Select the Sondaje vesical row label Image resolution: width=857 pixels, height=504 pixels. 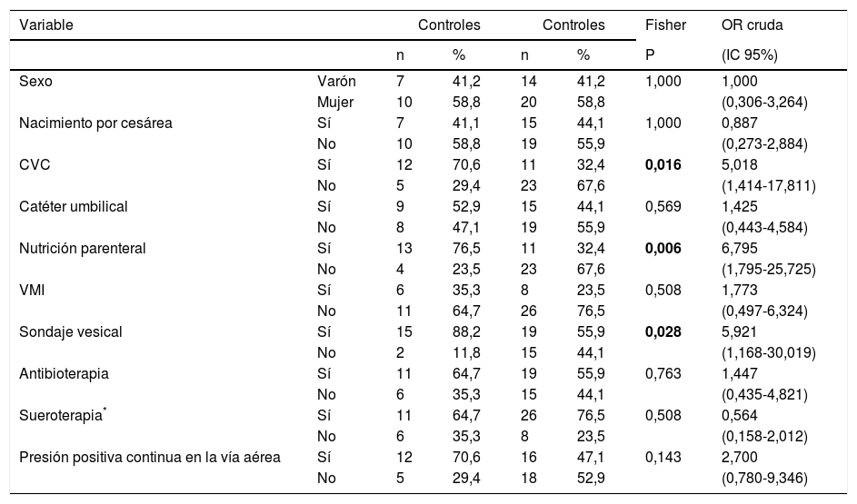pyautogui.click(x=68, y=331)
